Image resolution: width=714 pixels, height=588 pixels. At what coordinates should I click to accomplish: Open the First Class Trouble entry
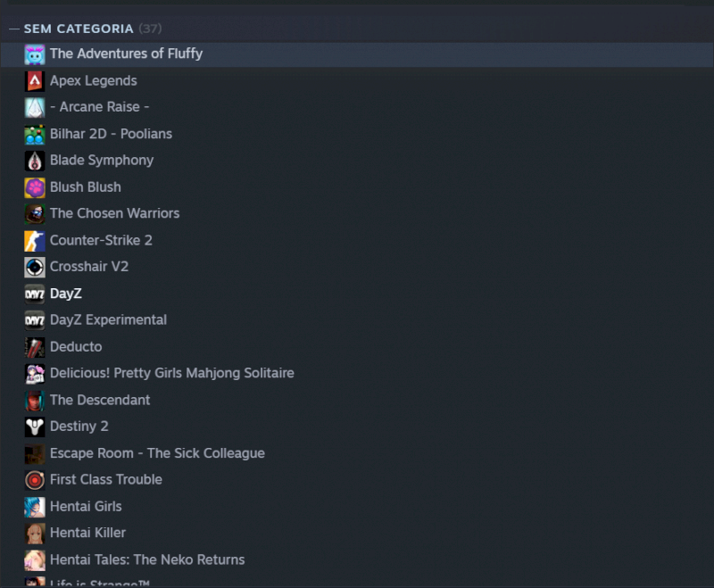(106, 480)
